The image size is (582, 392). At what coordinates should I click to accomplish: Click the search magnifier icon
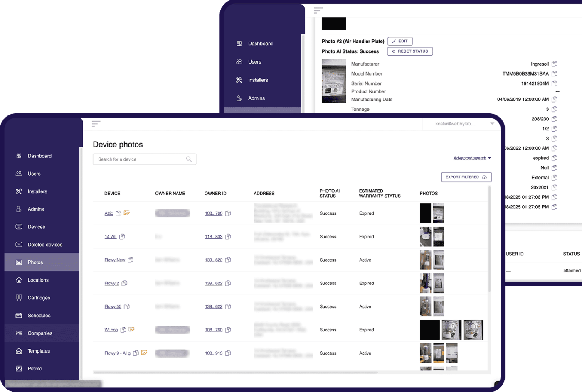point(189,159)
